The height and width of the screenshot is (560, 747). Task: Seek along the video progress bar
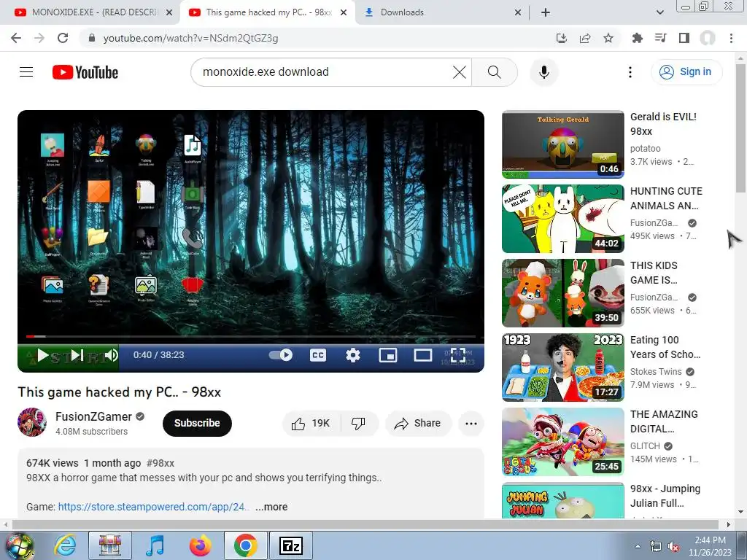(251, 337)
